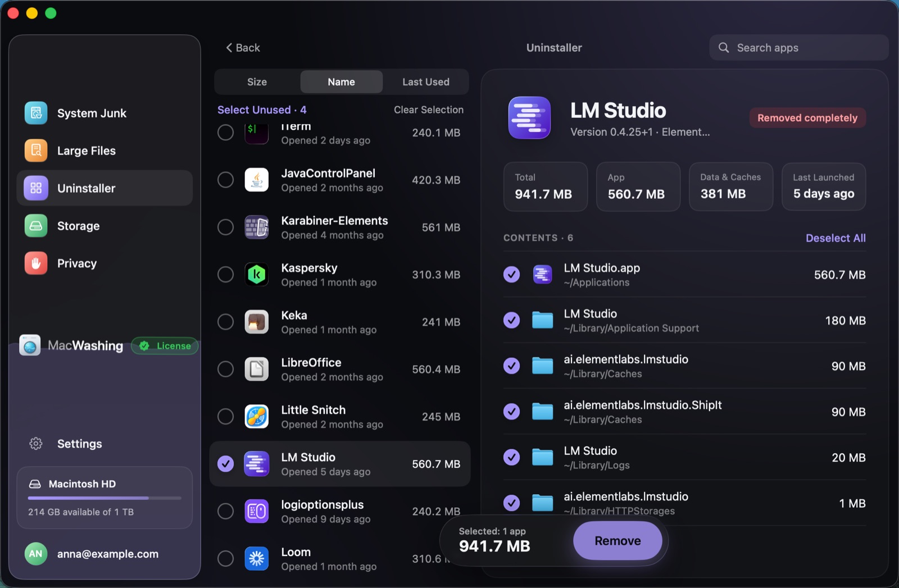Click the Karabiner-Elements app icon
Image resolution: width=899 pixels, height=588 pixels.
pyautogui.click(x=257, y=227)
